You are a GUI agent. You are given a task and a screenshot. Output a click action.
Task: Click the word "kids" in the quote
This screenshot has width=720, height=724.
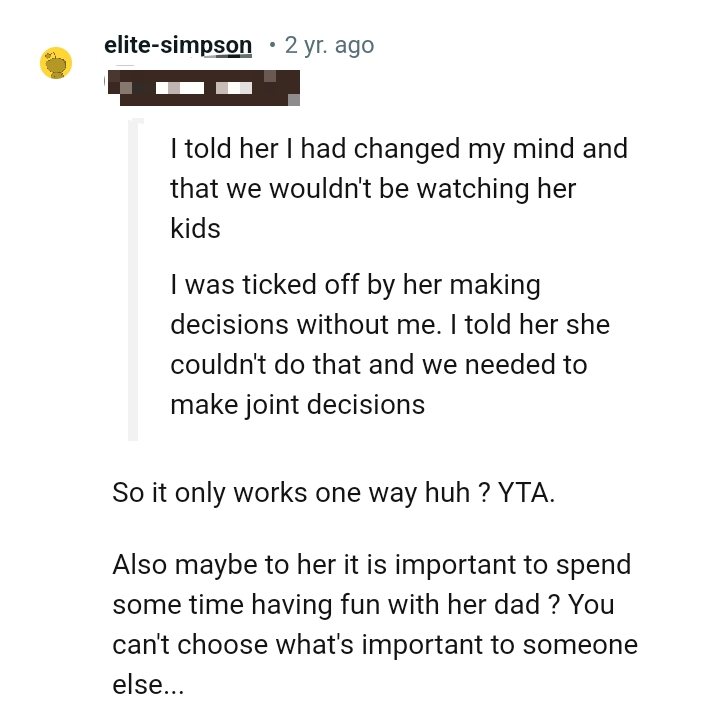[x=195, y=228]
